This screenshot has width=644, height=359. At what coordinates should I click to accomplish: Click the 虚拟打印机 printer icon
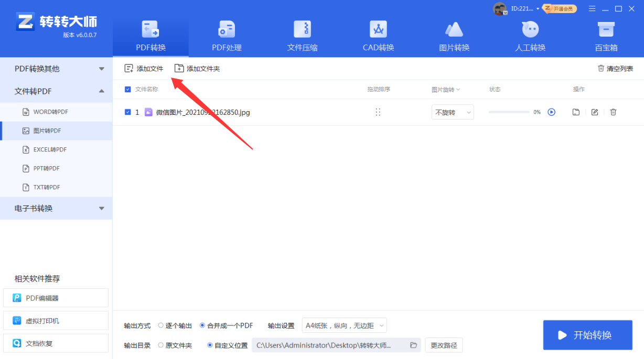click(x=17, y=321)
